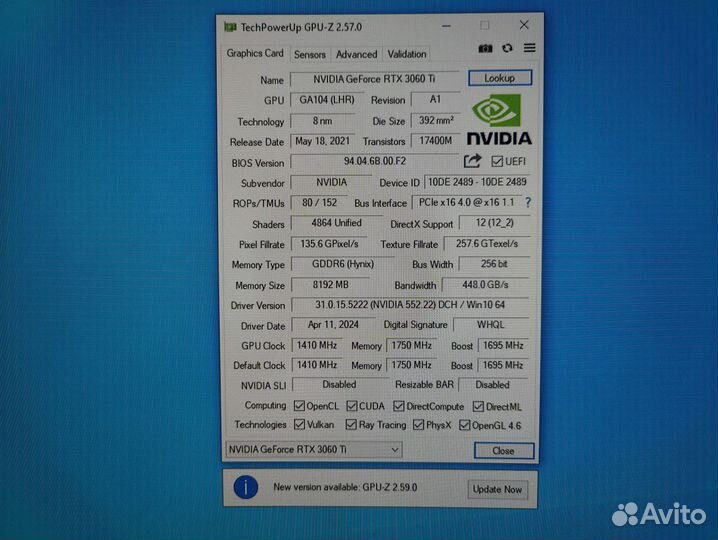Image resolution: width=718 pixels, height=540 pixels.
Task: Click the GPU field GA104 (LHR)
Action: (x=327, y=99)
